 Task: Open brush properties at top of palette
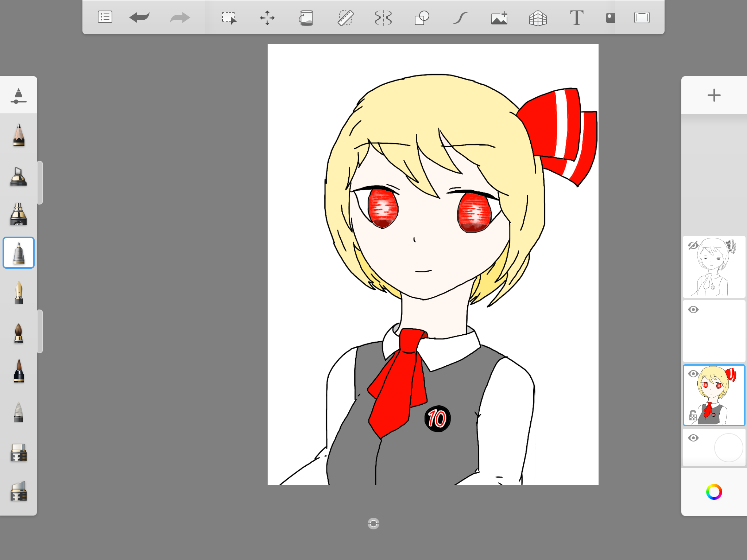click(x=19, y=96)
